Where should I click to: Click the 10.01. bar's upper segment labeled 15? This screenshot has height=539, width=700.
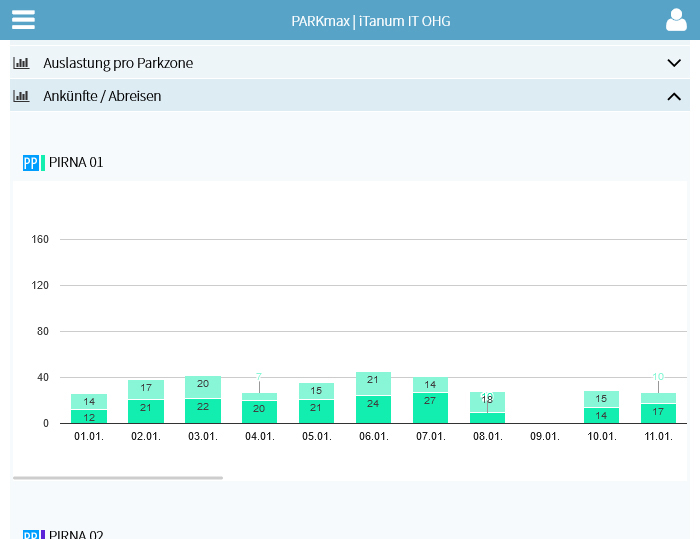tap(601, 399)
